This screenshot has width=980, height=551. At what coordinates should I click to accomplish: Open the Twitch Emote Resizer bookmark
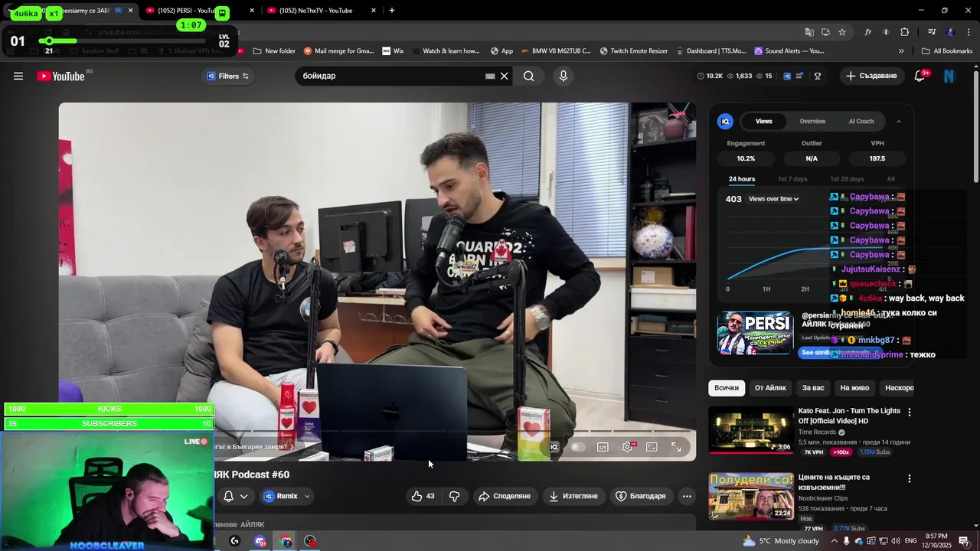click(x=633, y=51)
